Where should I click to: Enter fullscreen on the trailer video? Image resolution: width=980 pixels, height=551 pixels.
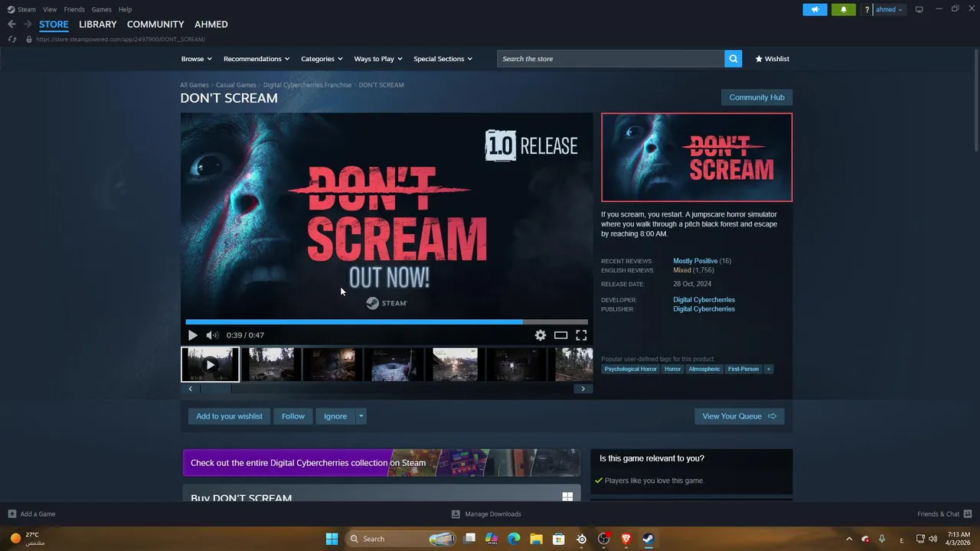coord(581,335)
